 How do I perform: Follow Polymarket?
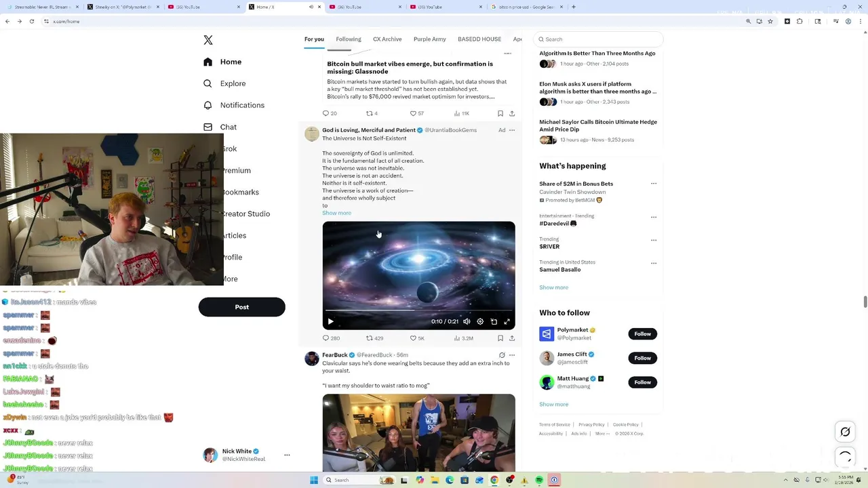tap(643, 333)
